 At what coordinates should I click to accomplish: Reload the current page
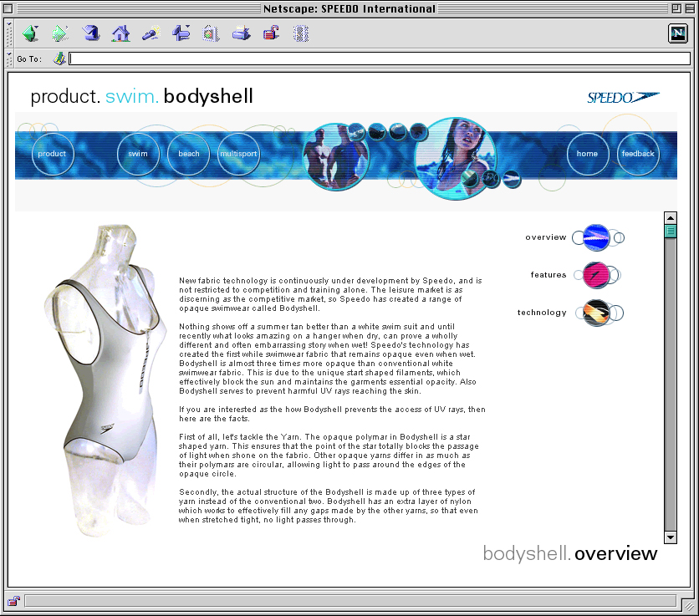click(91, 33)
